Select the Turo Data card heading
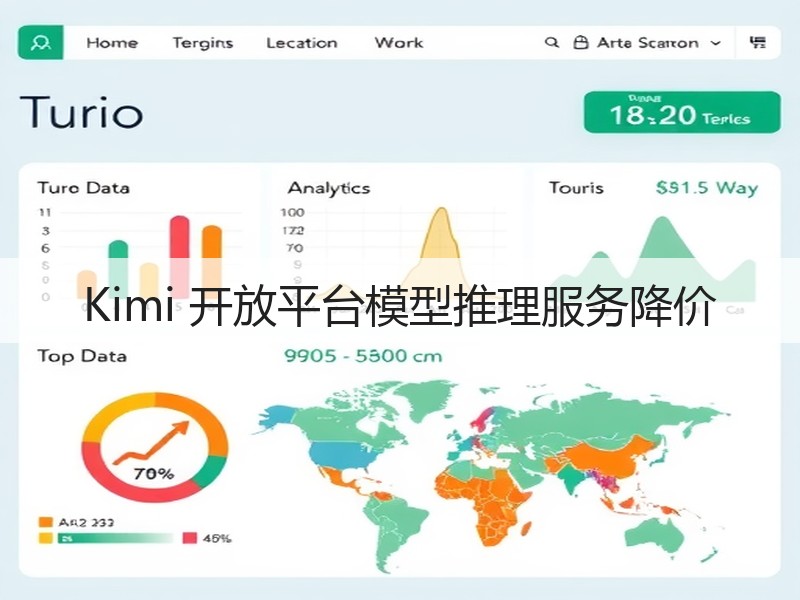Image resolution: width=800 pixels, height=600 pixels. [x=84, y=188]
